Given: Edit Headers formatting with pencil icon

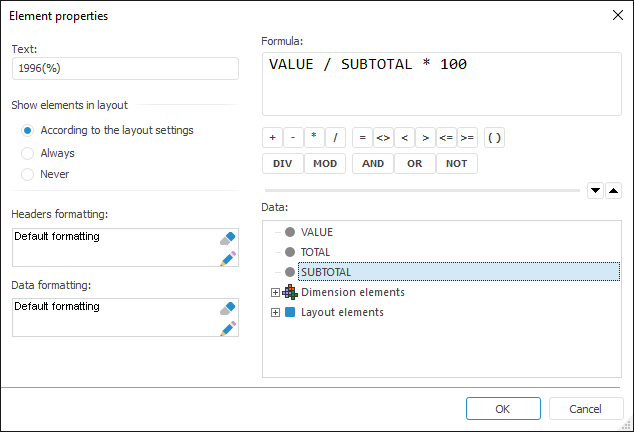Looking at the screenshot, I should tap(228, 258).
